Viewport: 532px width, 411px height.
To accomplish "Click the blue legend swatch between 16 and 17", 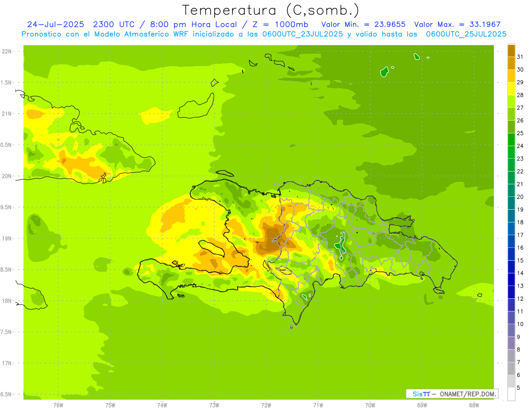I will (511, 241).
